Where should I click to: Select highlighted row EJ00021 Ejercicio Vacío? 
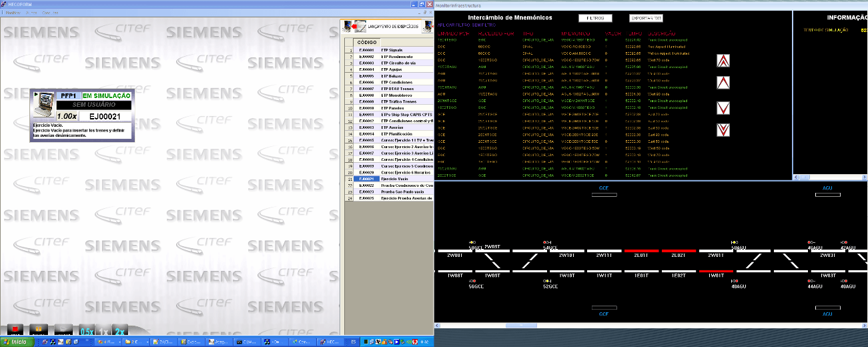389,179
